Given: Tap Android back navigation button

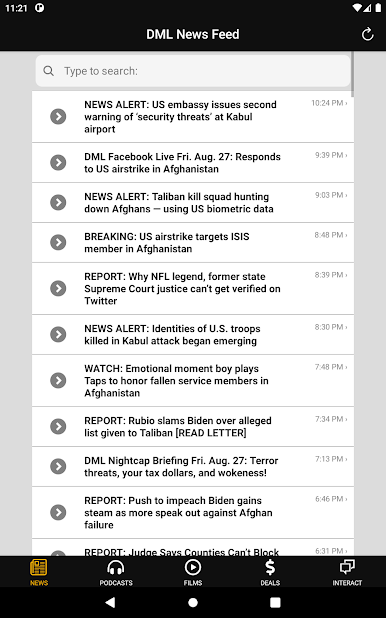Looking at the screenshot, I should click(110, 602).
